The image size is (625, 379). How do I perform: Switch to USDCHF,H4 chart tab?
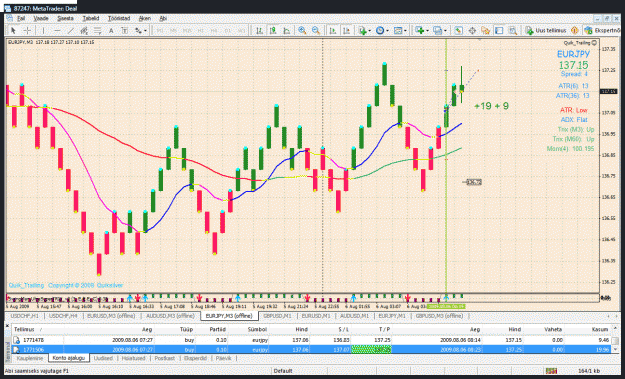tap(63, 316)
